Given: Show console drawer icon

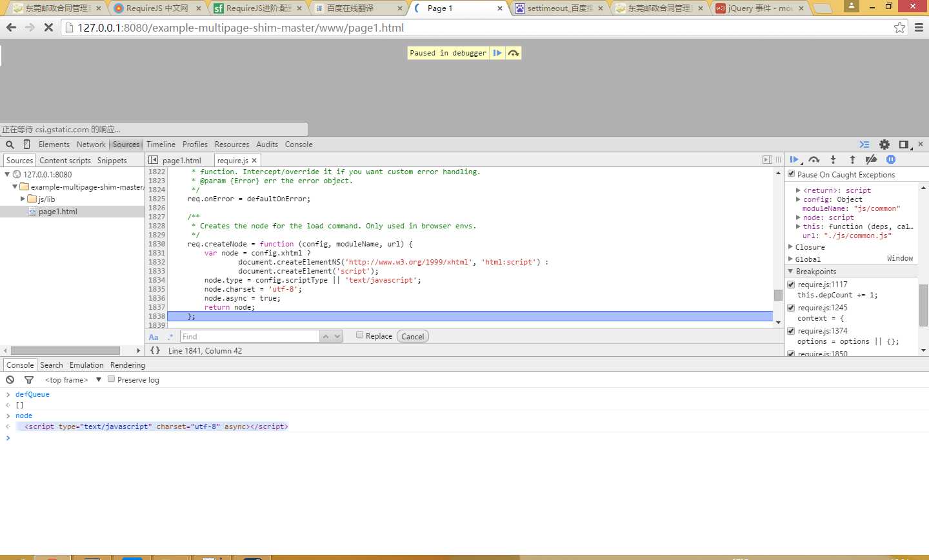Looking at the screenshot, I should [864, 145].
